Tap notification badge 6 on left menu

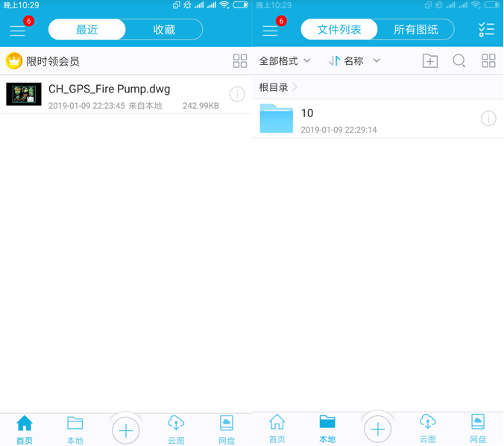point(28,21)
